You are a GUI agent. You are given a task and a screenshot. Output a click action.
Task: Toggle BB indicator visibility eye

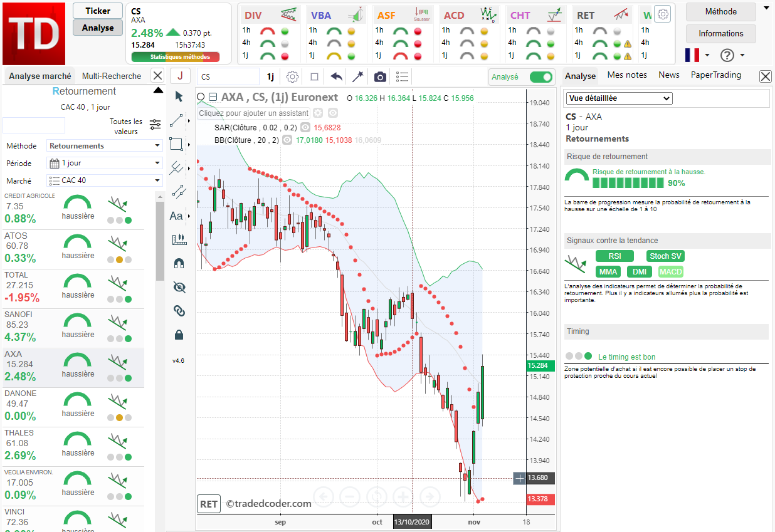tap(287, 140)
